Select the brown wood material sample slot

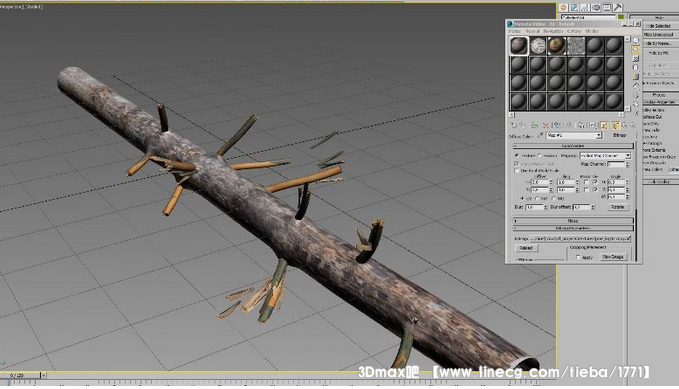pyautogui.click(x=556, y=45)
